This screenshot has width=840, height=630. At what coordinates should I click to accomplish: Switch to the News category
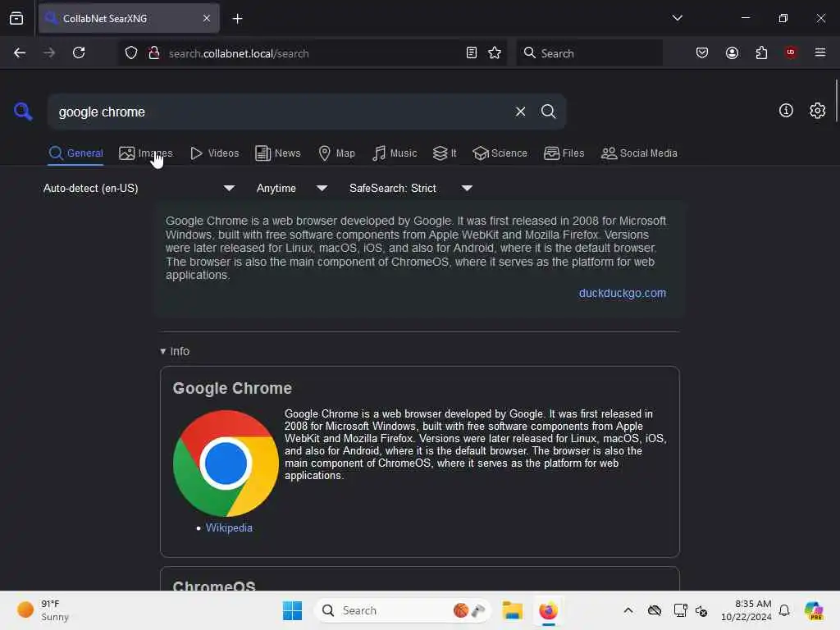(277, 153)
